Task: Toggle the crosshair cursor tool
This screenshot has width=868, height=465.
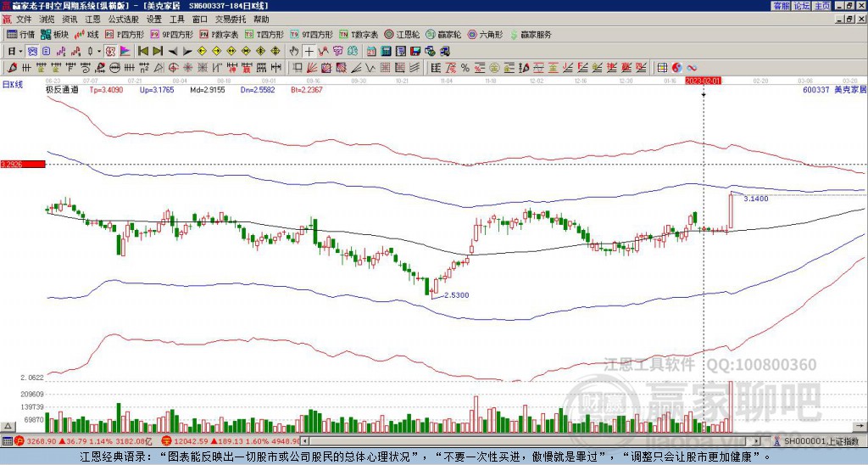Action: tap(309, 52)
